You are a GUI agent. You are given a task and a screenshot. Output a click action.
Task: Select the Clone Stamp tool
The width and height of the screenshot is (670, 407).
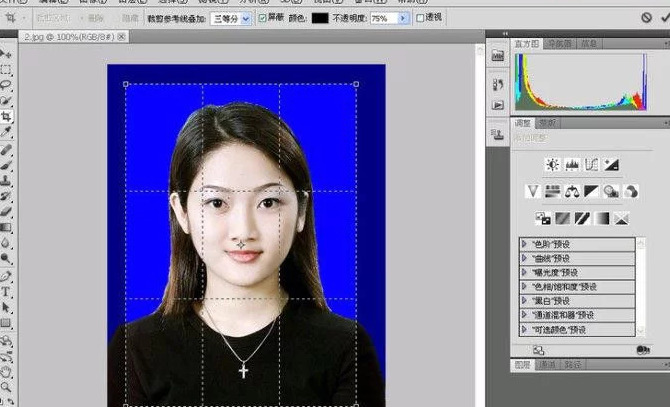[6, 181]
